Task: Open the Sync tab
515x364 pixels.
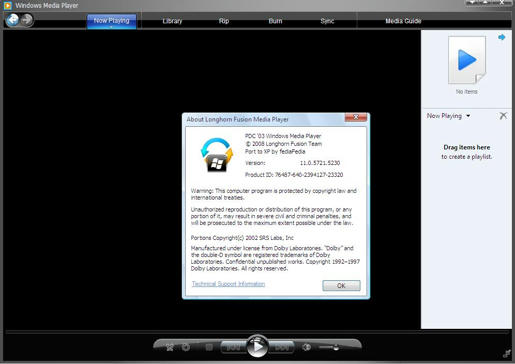Action: (327, 21)
